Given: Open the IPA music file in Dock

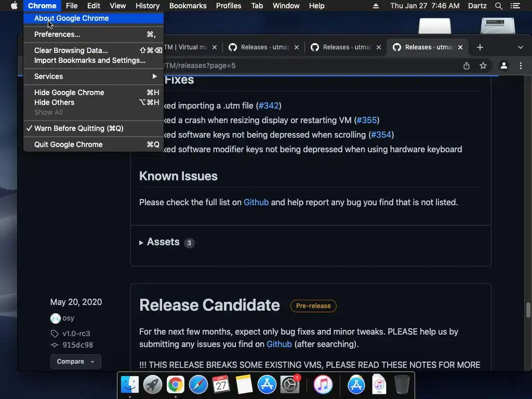Looking at the screenshot, I should (379, 385).
